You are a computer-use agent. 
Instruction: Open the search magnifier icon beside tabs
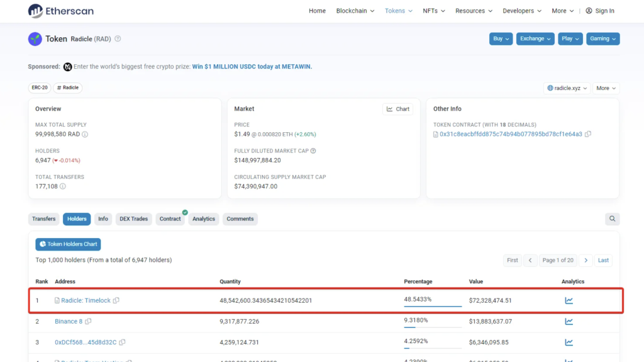point(613,219)
